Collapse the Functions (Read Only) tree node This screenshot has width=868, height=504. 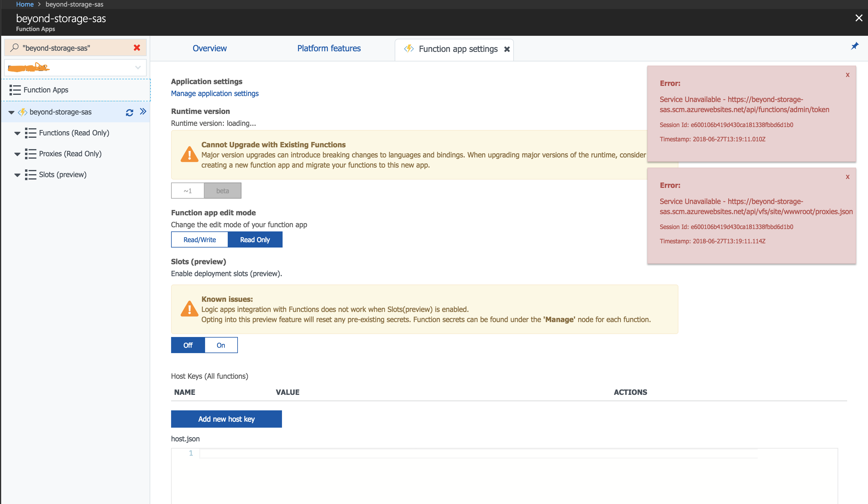coord(17,133)
